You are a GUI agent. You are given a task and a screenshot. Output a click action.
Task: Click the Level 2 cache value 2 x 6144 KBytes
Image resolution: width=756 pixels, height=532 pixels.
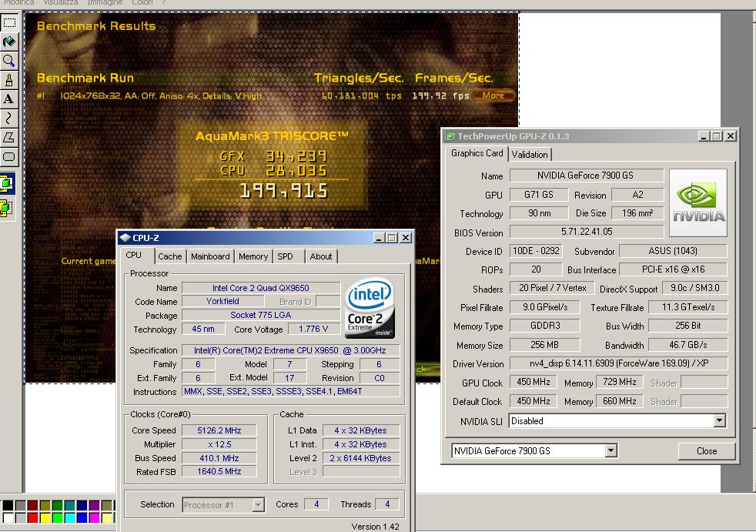(x=360, y=458)
